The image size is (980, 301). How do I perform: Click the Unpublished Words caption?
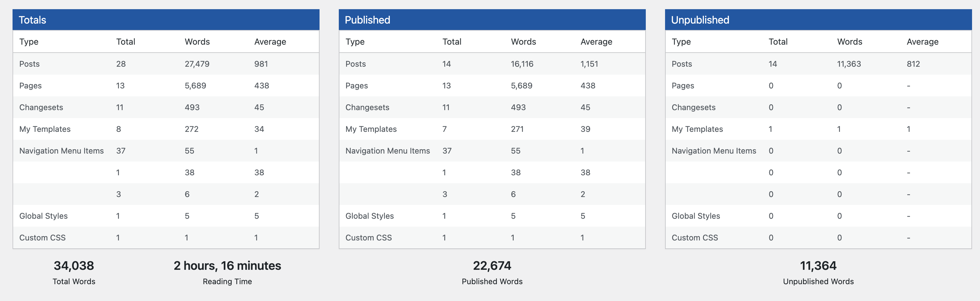coord(818,282)
